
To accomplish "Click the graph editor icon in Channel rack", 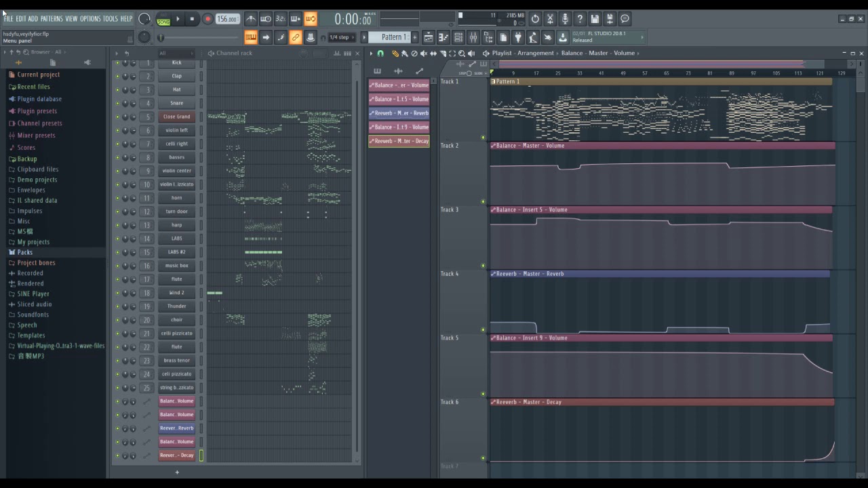I will point(337,54).
